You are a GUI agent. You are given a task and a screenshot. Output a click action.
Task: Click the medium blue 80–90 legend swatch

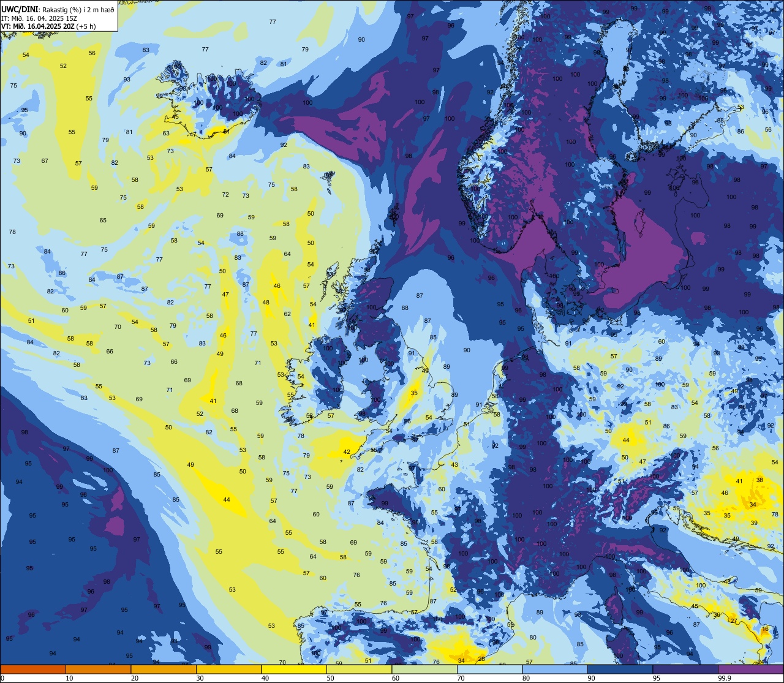tap(555, 669)
